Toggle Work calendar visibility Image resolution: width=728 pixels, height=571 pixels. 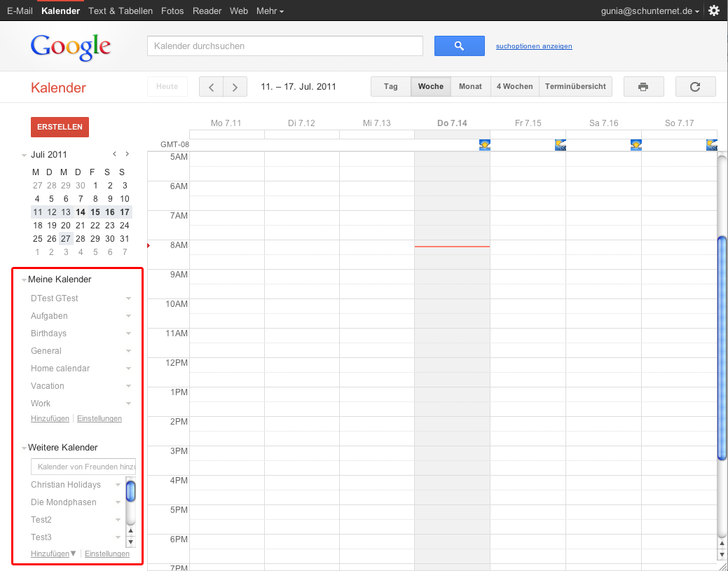[41, 404]
